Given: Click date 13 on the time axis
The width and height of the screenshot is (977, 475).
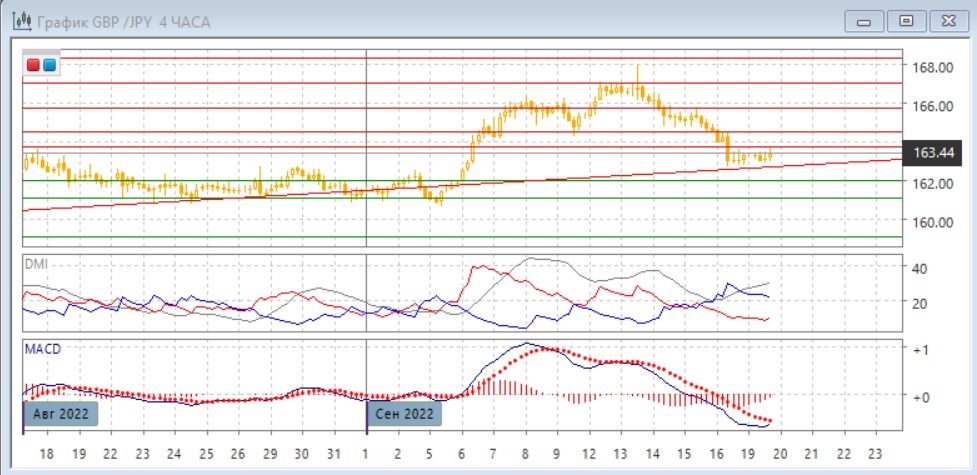Looking at the screenshot, I should pos(621,451).
